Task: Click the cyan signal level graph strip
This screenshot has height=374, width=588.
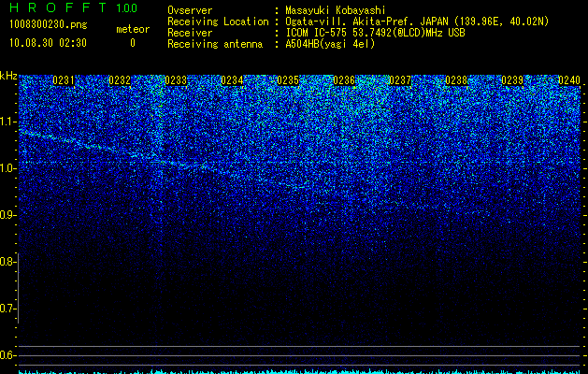Action: click(299, 372)
